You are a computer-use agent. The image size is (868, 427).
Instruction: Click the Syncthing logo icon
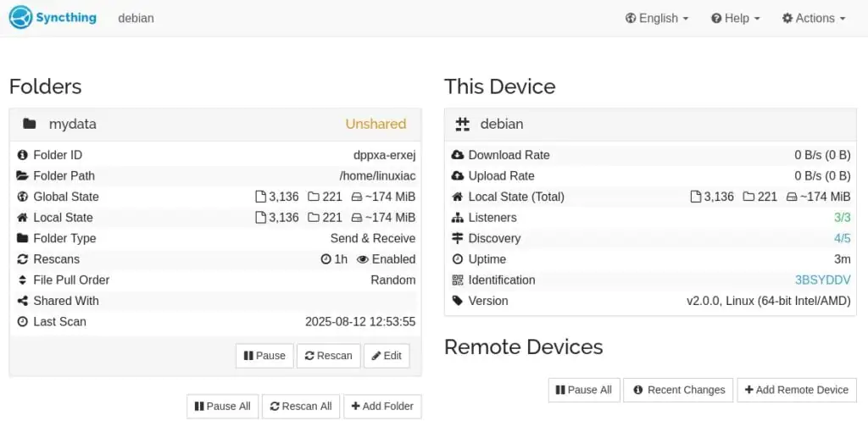21,18
